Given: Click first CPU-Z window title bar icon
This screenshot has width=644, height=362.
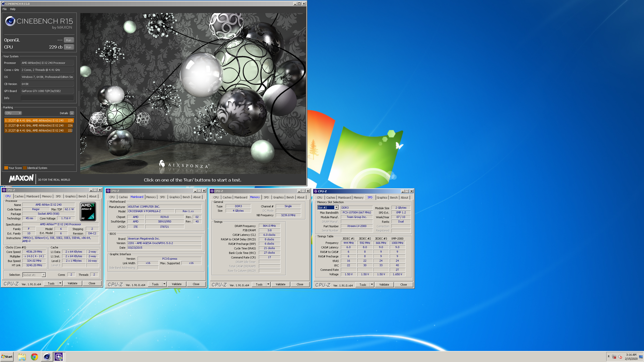Looking at the screenshot, I should (4, 190).
